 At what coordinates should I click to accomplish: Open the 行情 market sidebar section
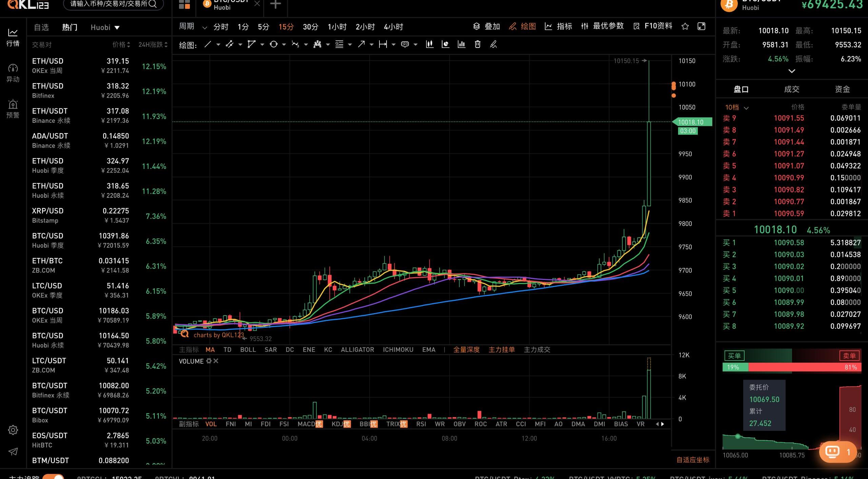tap(13, 37)
